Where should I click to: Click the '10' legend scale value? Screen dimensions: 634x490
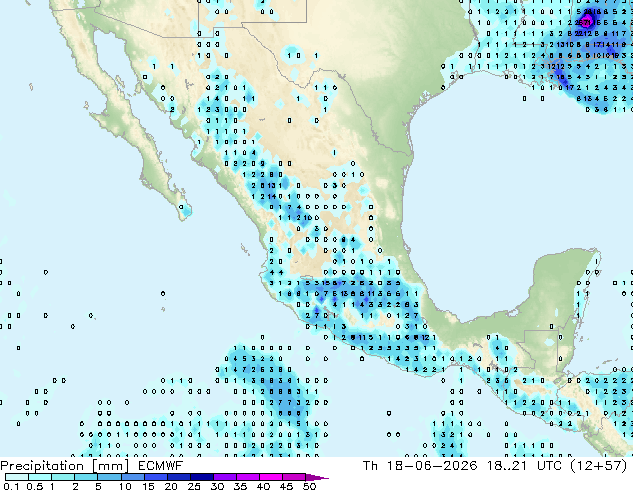pos(125,486)
